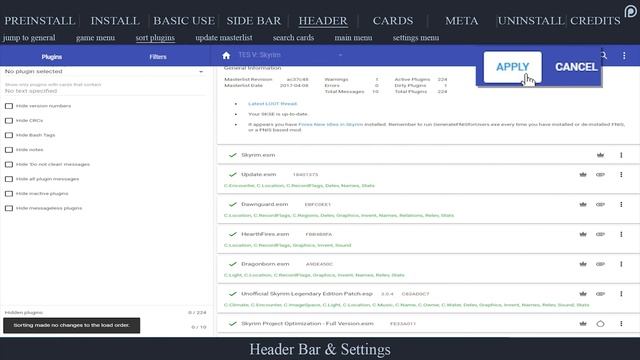
Task: Click the loads-archive icon on Dawnguard.esm card
Action: point(600,204)
